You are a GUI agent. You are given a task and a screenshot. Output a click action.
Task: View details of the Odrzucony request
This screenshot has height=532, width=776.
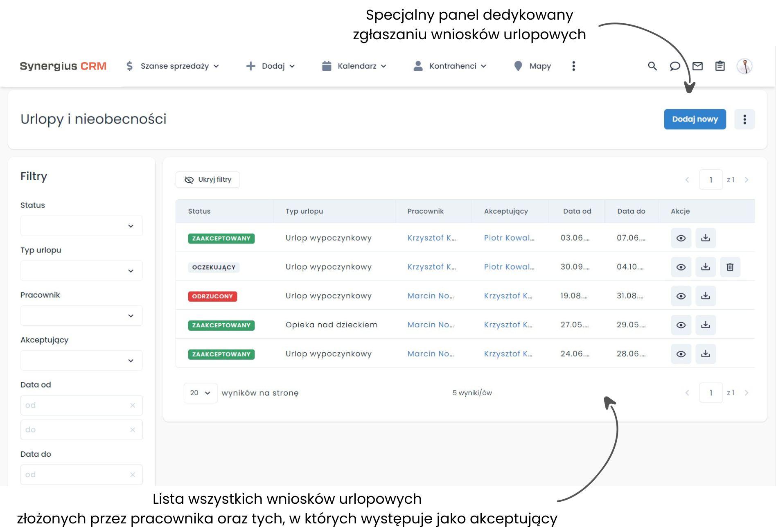point(681,296)
